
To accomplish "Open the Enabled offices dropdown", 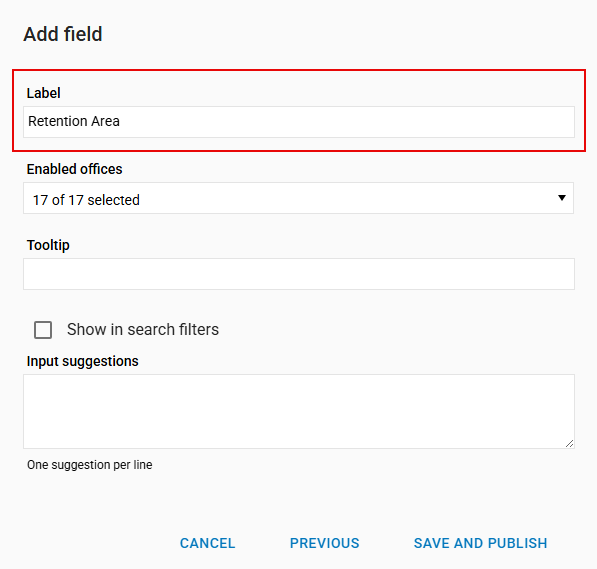I will [x=298, y=198].
